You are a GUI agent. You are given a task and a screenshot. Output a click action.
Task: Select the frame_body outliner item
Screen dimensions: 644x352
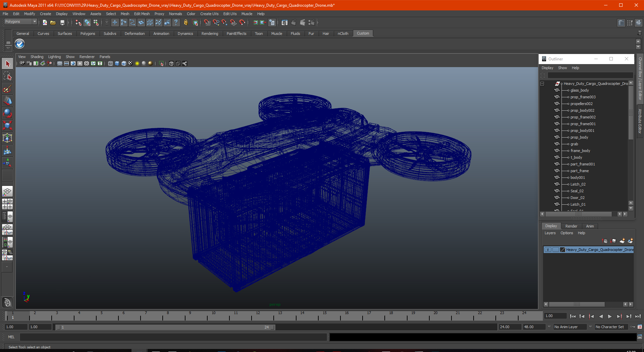coord(580,151)
